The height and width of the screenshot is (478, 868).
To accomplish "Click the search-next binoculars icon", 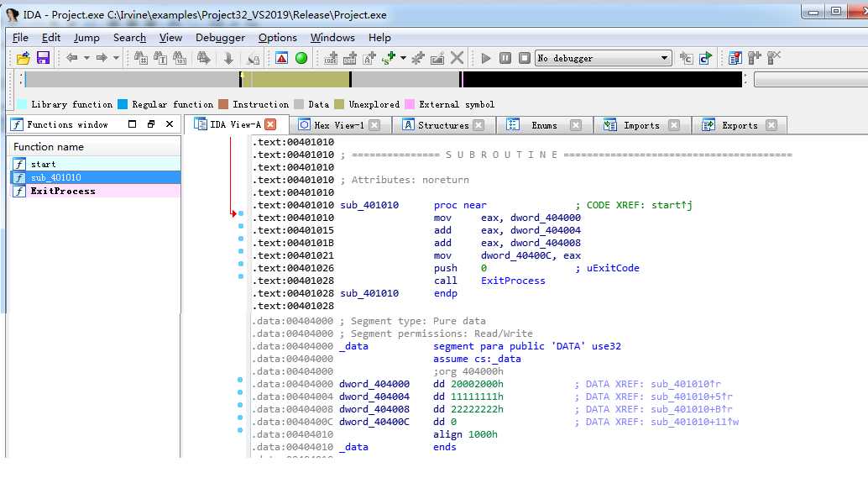I will (x=203, y=58).
